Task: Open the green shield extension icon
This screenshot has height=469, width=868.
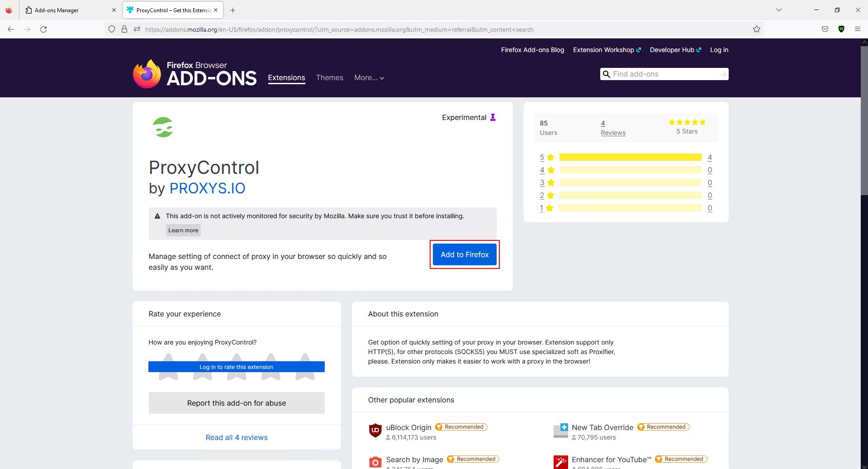Action: [x=841, y=29]
